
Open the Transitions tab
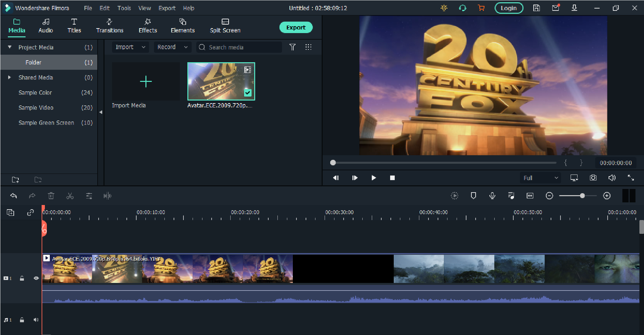pos(110,26)
